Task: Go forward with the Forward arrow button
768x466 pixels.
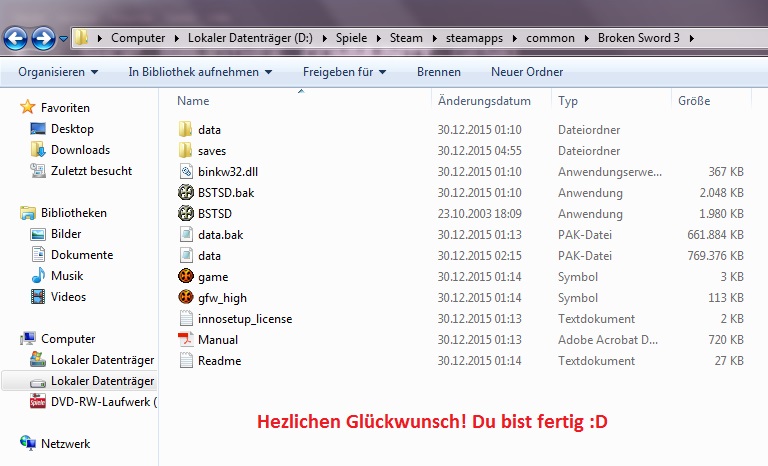Action: click(x=43, y=38)
